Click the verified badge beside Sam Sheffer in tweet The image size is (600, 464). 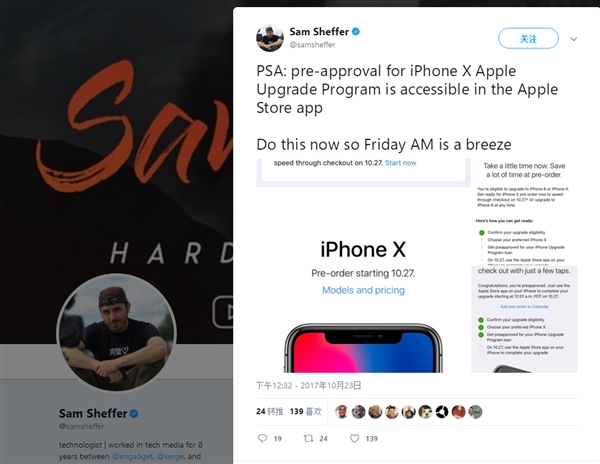[x=356, y=31]
